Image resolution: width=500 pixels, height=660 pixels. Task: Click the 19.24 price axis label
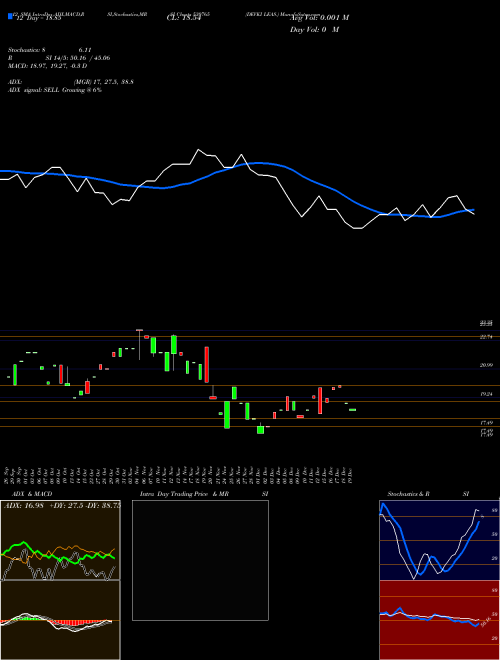486,394
